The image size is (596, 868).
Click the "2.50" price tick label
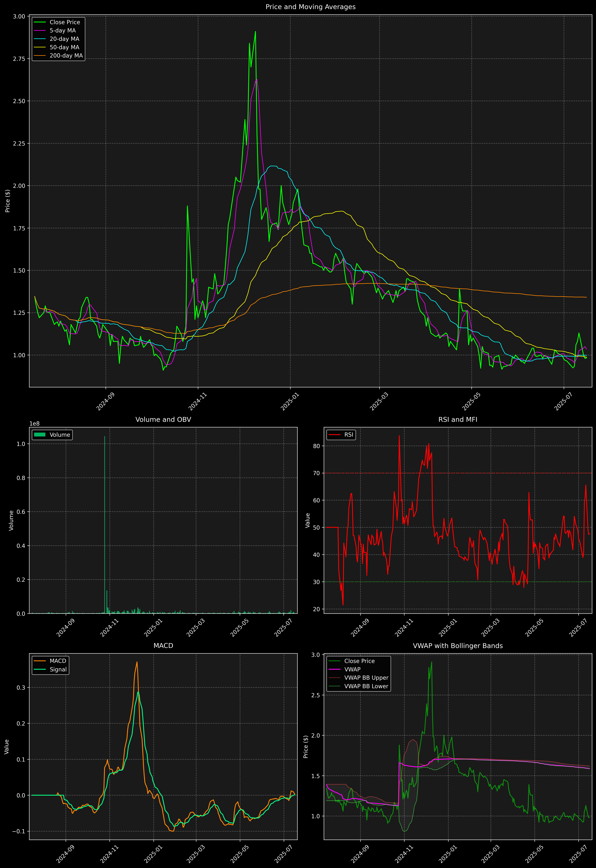19,101
